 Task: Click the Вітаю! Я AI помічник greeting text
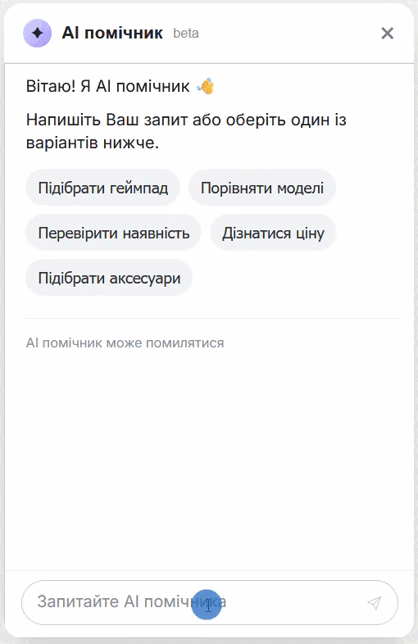pos(108,86)
